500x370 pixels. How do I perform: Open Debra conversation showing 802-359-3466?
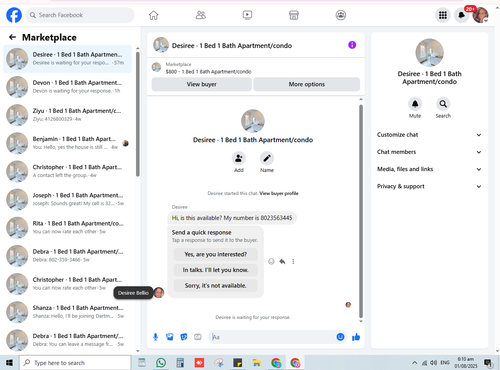pyautogui.click(x=68, y=256)
